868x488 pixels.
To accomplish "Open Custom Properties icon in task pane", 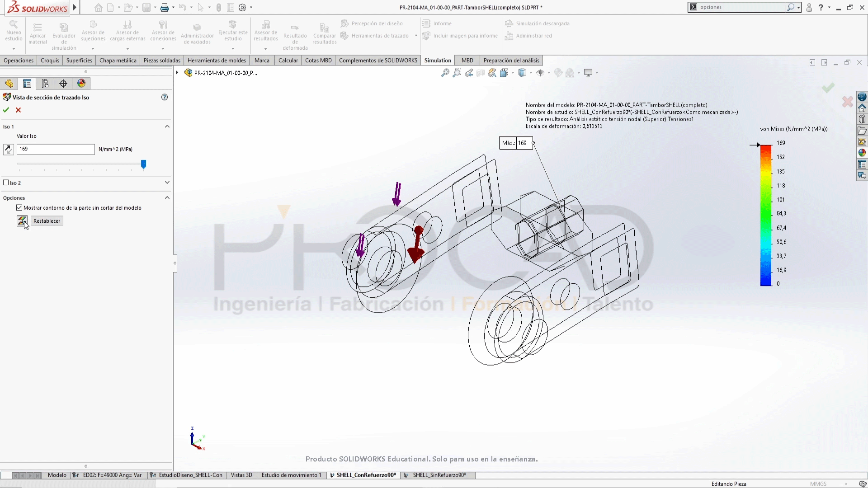I will click(862, 164).
